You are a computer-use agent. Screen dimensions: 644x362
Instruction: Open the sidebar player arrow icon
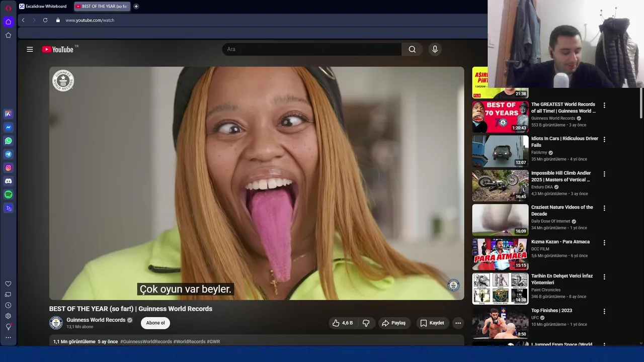(8, 208)
